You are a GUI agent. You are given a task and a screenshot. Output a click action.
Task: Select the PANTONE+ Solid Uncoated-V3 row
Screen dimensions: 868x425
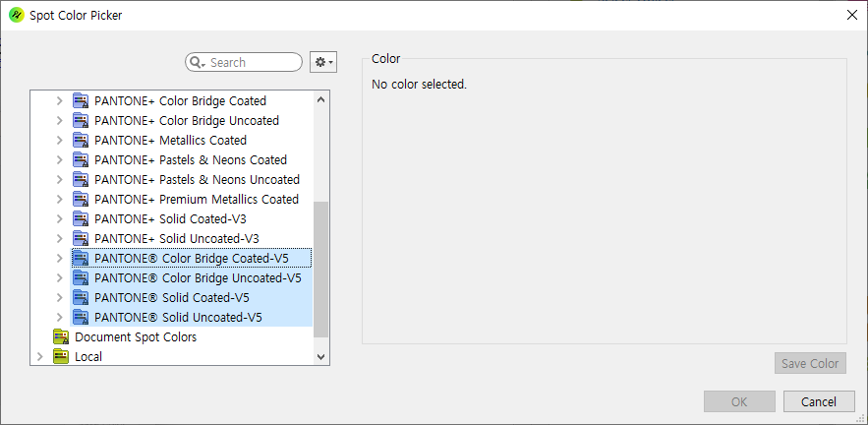point(177,238)
